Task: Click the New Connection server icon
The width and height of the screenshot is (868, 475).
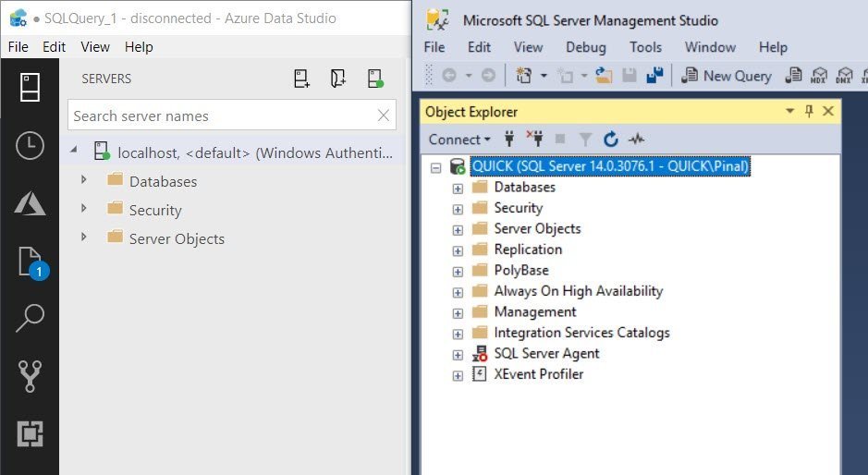Action: pos(301,79)
